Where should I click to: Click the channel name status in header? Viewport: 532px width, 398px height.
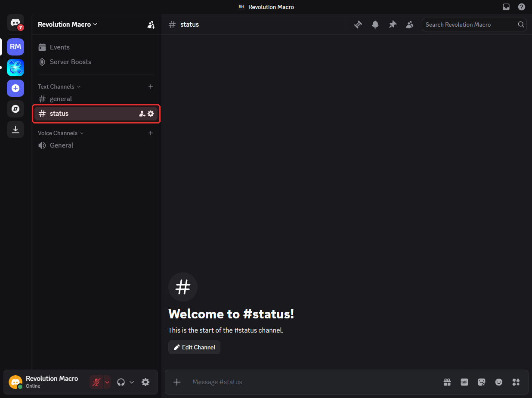pyautogui.click(x=189, y=25)
